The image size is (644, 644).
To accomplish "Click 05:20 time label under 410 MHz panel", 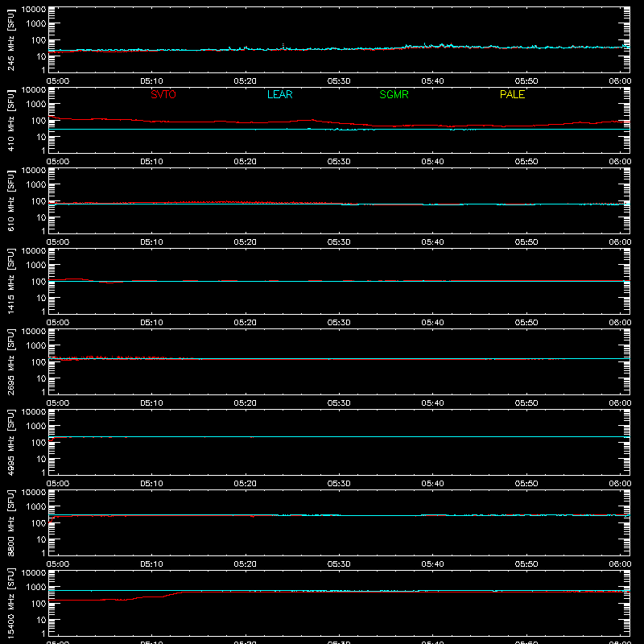I will pyautogui.click(x=246, y=162).
